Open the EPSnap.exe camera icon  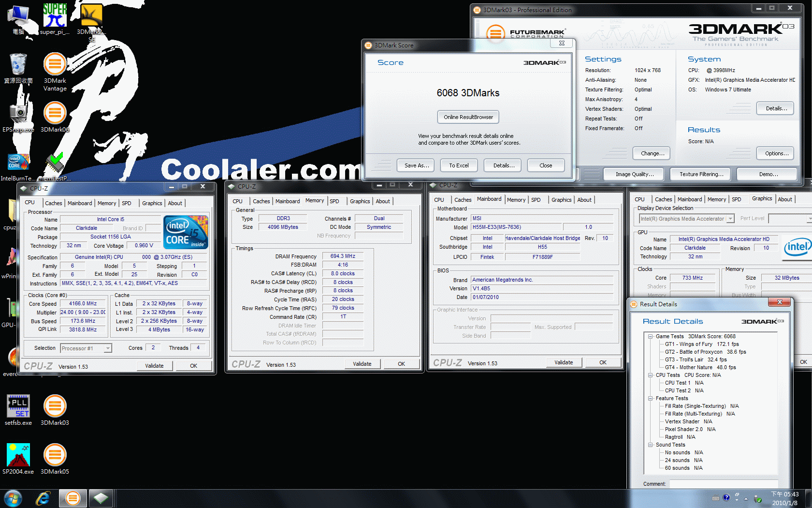tap(18, 117)
